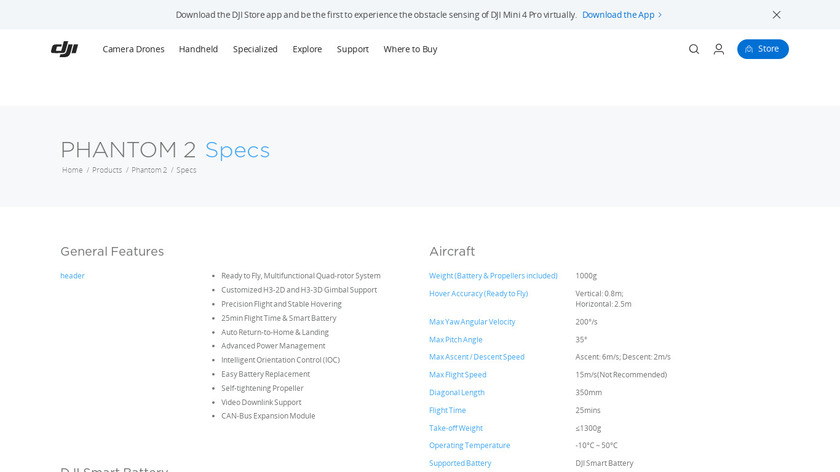840x472 pixels.
Task: Open the Explore menu
Action: (307, 49)
